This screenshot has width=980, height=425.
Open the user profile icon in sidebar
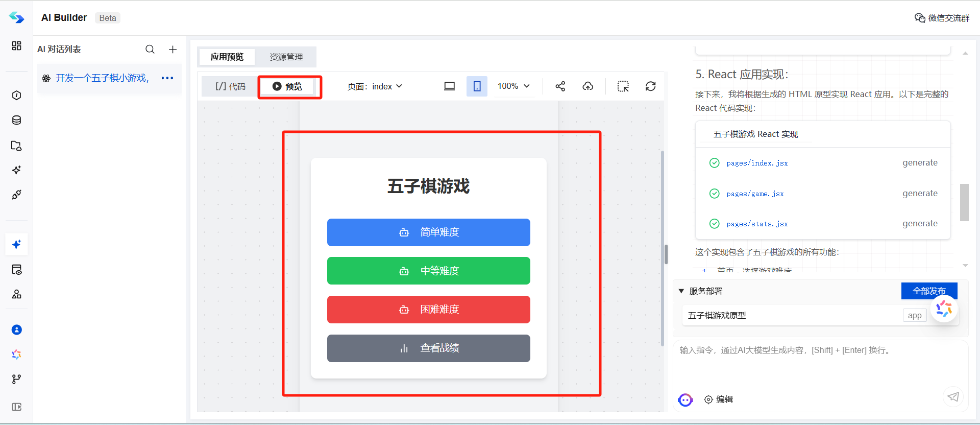click(x=16, y=329)
